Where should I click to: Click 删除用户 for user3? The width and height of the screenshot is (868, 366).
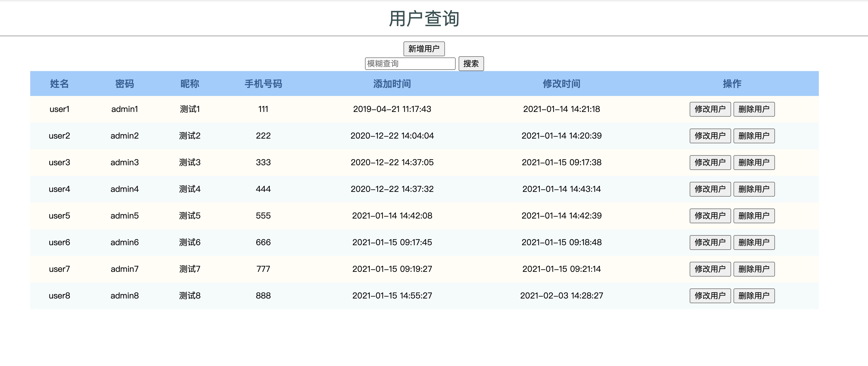point(754,162)
